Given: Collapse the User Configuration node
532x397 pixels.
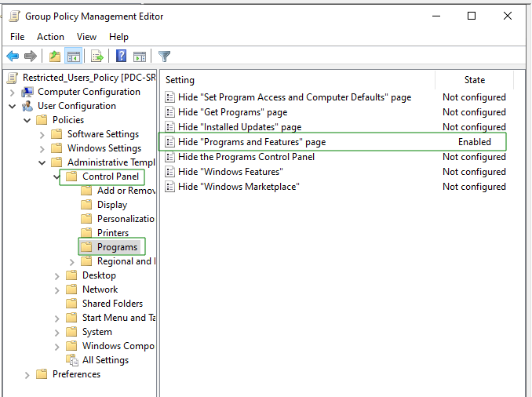Looking at the screenshot, I should 13,106.
